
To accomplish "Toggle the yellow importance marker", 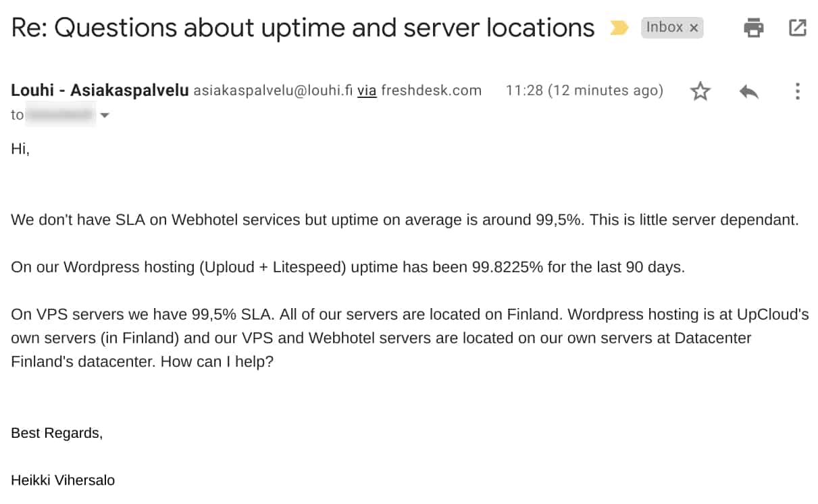I will pyautogui.click(x=619, y=28).
